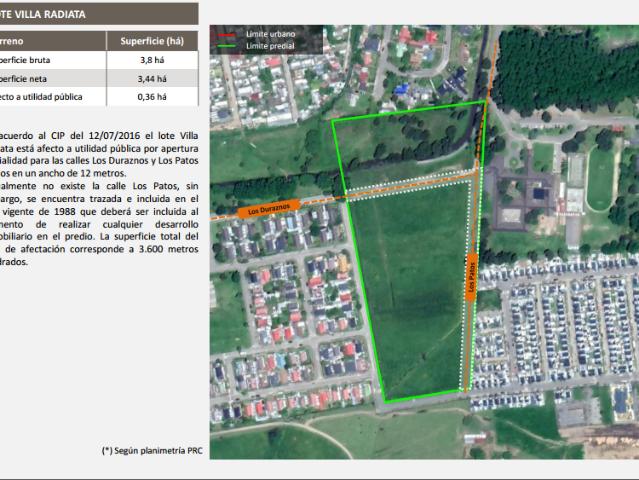Click the 'Los Patos' street label on the map
Viewport: 639px width, 480px height.
coord(472,277)
